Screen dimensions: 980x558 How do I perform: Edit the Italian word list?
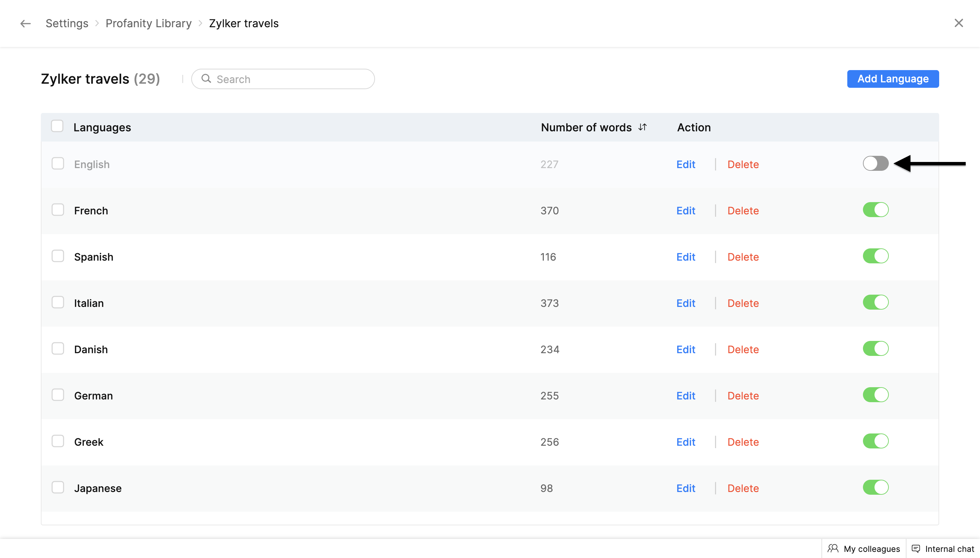[685, 303]
